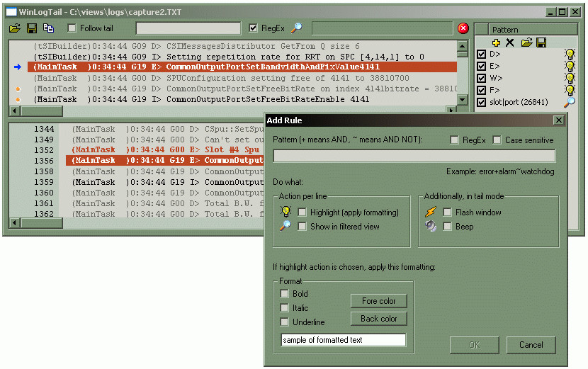
Task: Select the highlighted CommonOutputPortSetBandwidthAndFixValue4141 line
Action: point(242,67)
